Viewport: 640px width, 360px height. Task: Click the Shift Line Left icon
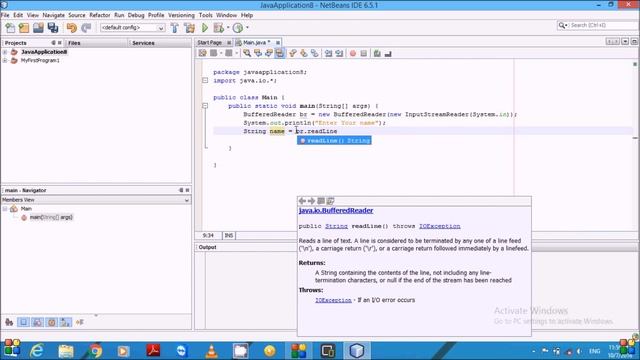pos(329,53)
